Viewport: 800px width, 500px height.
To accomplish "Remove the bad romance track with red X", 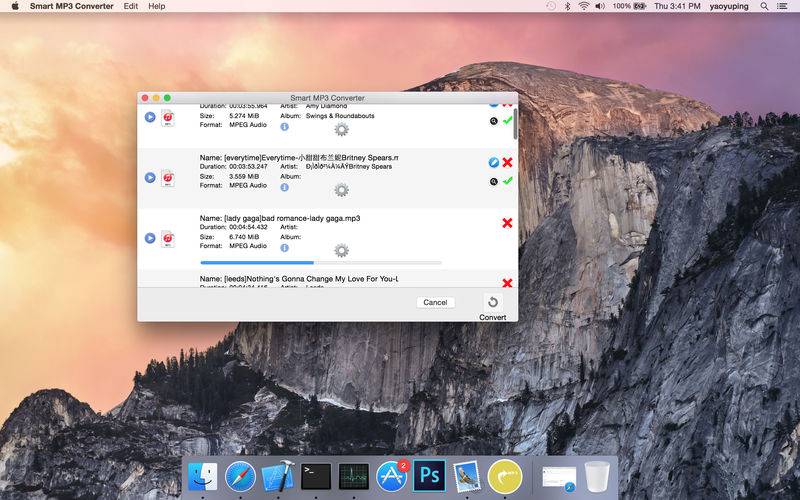I will [x=507, y=223].
